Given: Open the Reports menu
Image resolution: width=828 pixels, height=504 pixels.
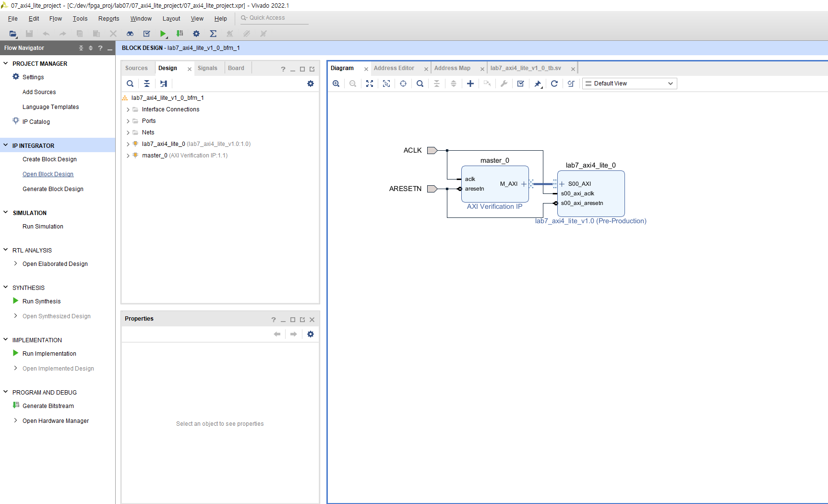Looking at the screenshot, I should pos(109,19).
